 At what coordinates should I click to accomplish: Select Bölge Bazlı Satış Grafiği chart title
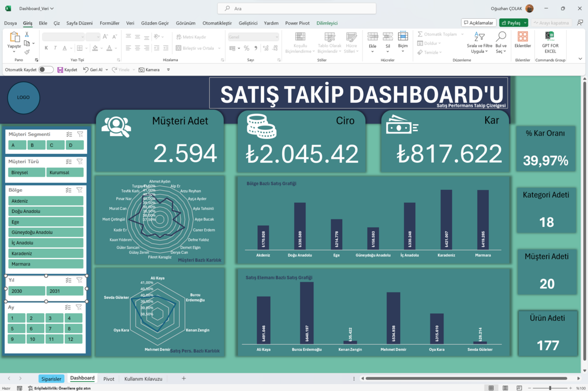pyautogui.click(x=271, y=184)
